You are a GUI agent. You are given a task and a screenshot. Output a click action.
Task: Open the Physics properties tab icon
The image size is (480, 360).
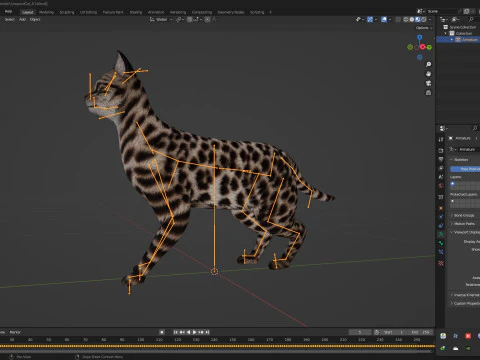click(441, 217)
